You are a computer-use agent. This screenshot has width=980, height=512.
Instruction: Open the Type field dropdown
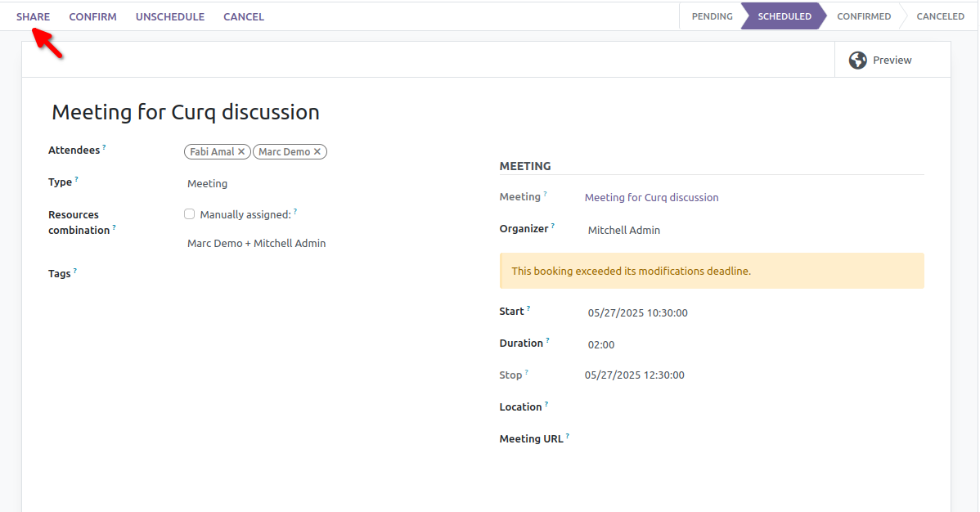pos(327,184)
